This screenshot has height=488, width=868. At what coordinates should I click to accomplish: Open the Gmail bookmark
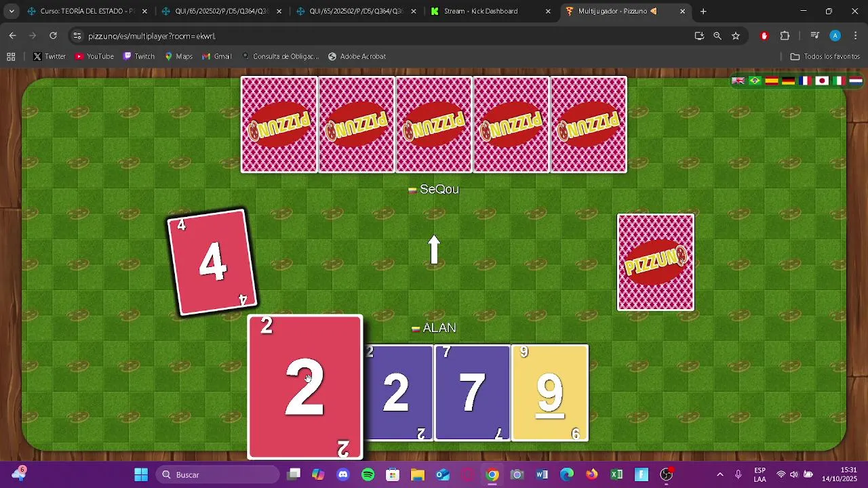(x=216, y=56)
